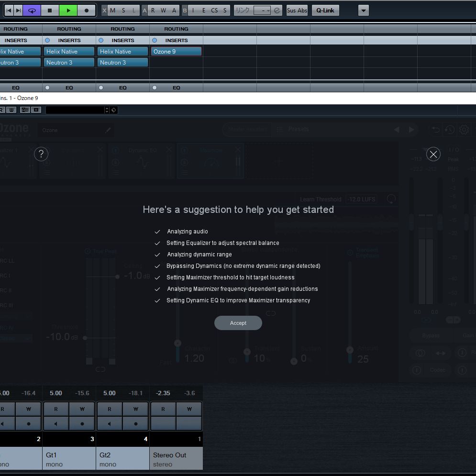Click the Sus button

tap(291, 11)
